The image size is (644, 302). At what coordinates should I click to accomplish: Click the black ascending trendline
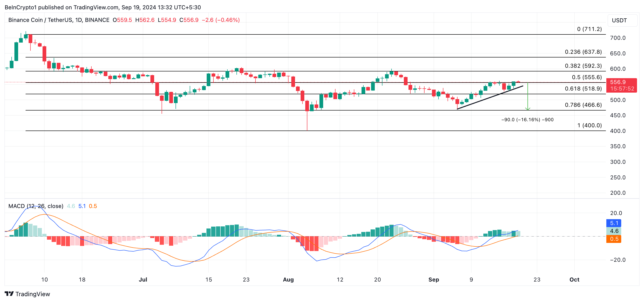[490, 97]
